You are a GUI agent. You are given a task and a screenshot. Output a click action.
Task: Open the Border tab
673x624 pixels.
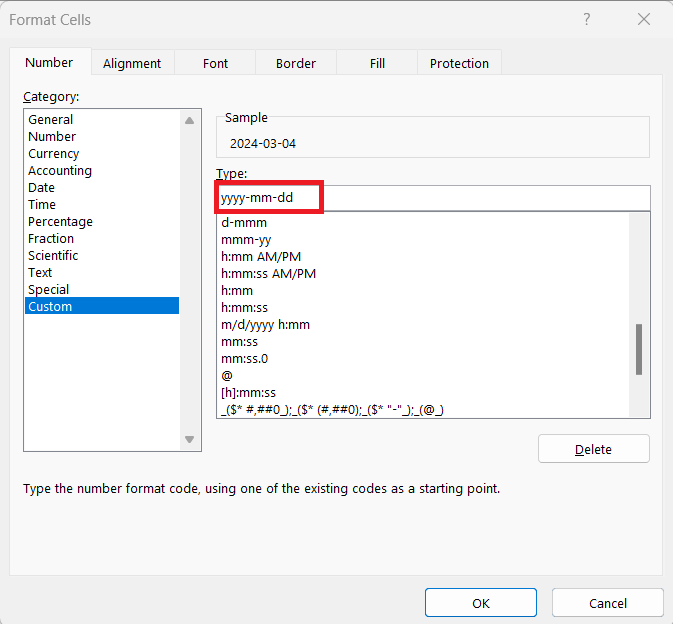(296, 64)
